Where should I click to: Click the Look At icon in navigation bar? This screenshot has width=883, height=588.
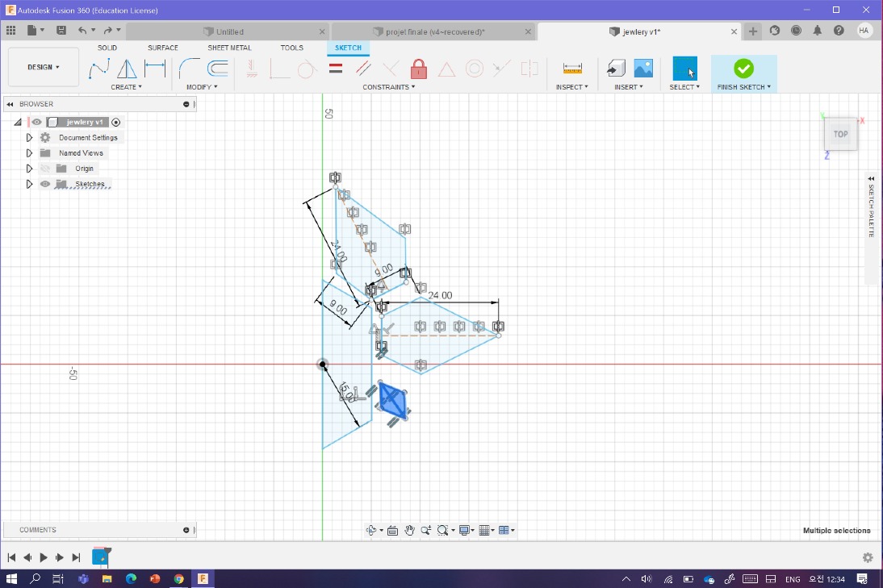392,530
